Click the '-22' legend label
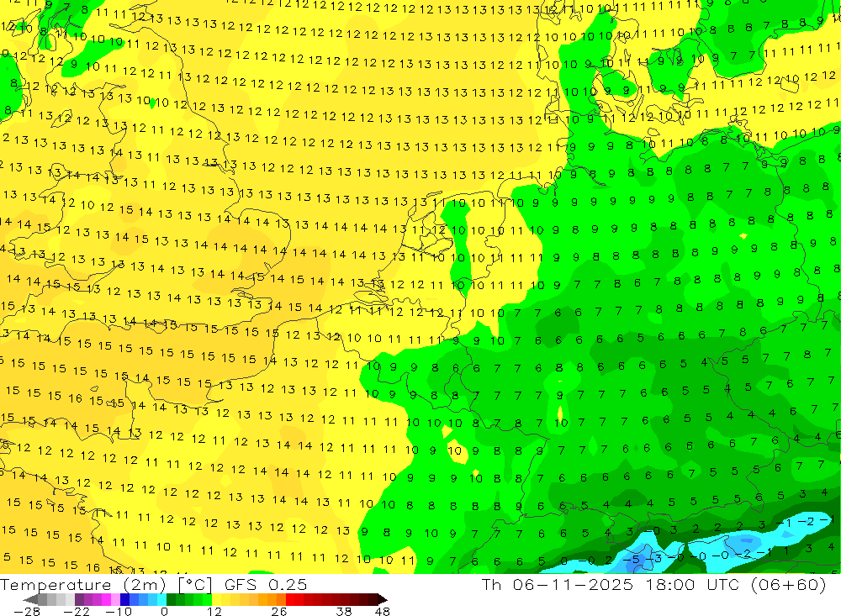This screenshot has width=841, height=616. [77, 612]
